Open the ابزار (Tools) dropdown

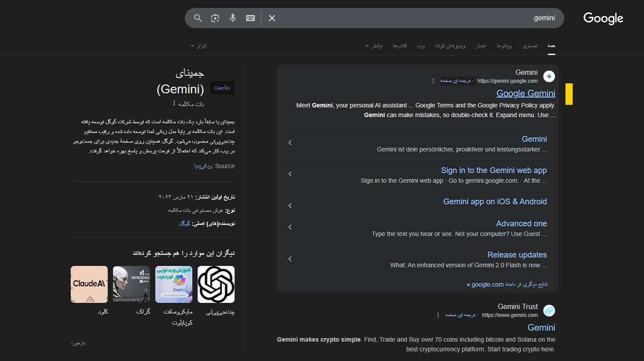tap(199, 46)
